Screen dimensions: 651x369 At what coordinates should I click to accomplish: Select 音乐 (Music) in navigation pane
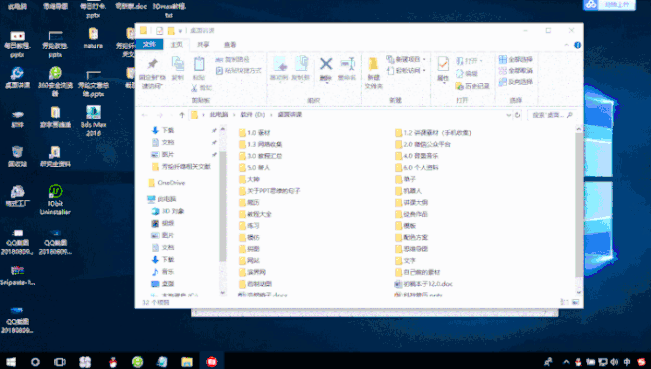click(163, 271)
